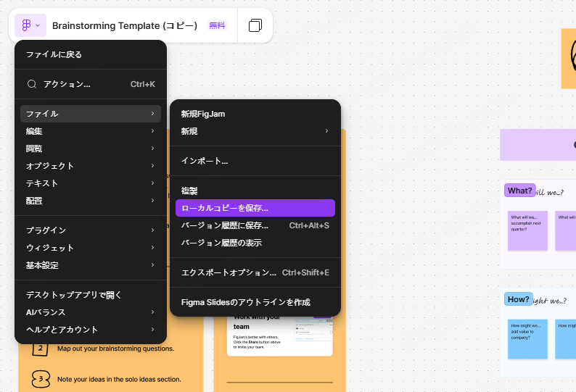Expand the プラグイン submenu
The height and width of the screenshot is (392, 576).
tap(91, 230)
